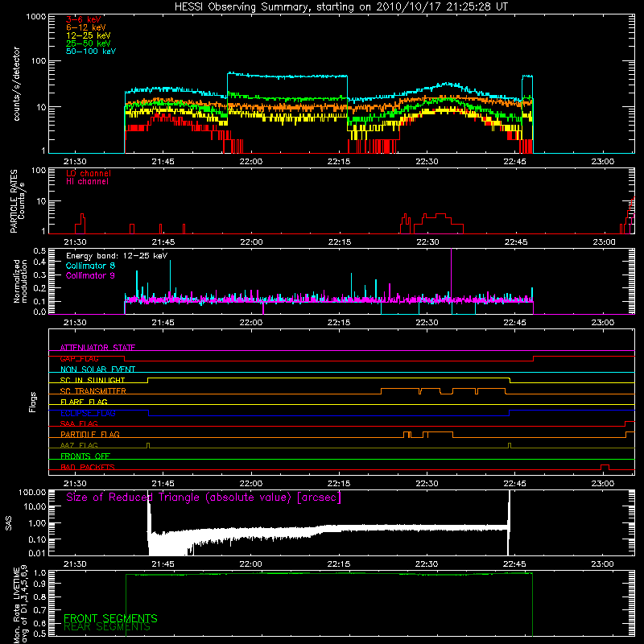
Task: Click the BAD PACKETS pulse near 23:00
Action: coord(605,467)
